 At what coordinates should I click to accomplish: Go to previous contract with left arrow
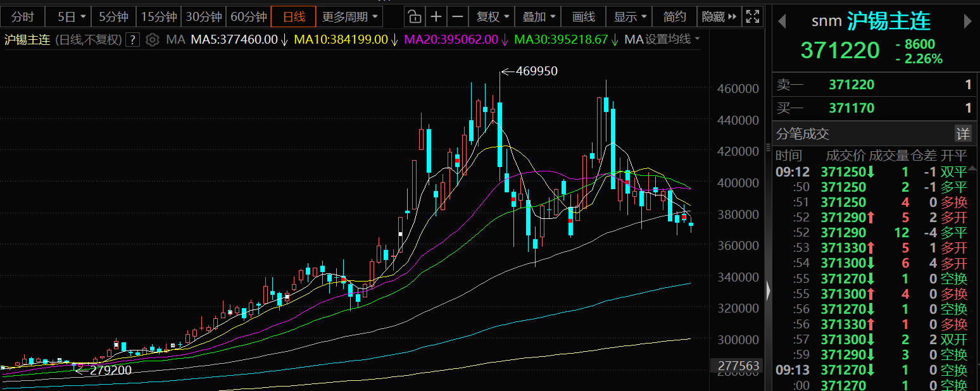tap(782, 22)
